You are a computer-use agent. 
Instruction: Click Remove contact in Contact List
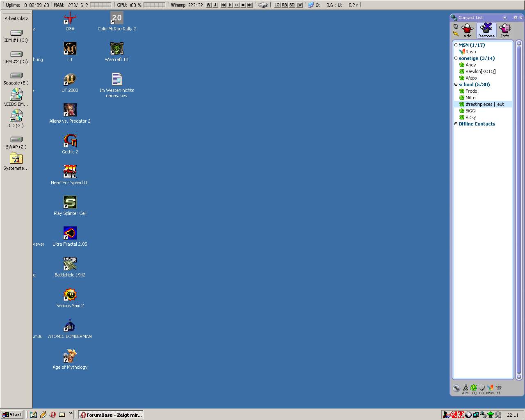486,30
